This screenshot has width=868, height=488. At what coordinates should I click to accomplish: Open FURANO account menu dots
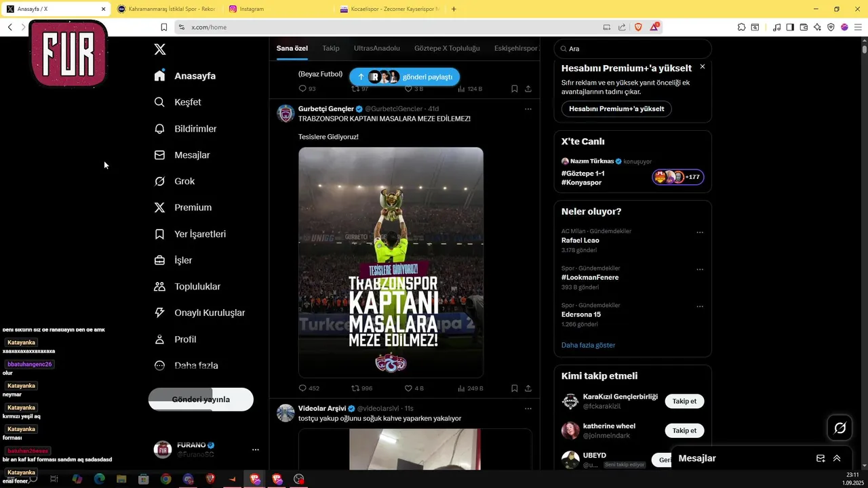click(x=256, y=450)
